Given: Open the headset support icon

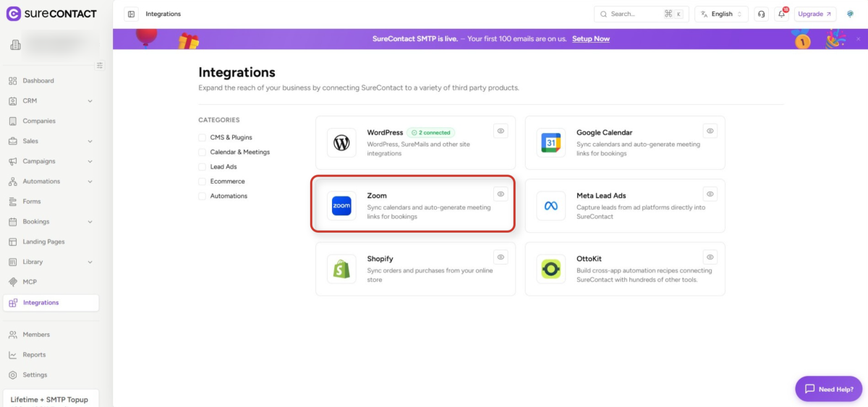Looking at the screenshot, I should pyautogui.click(x=761, y=14).
